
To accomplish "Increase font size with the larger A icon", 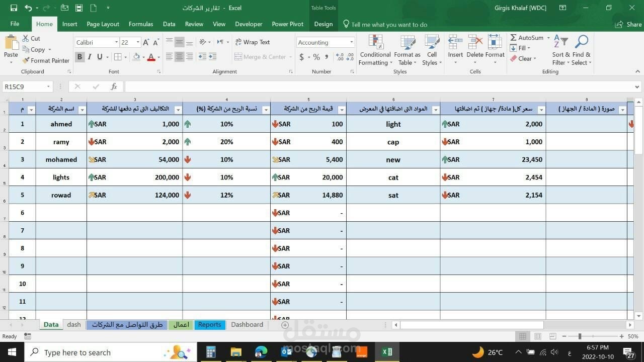I will 146,42.
